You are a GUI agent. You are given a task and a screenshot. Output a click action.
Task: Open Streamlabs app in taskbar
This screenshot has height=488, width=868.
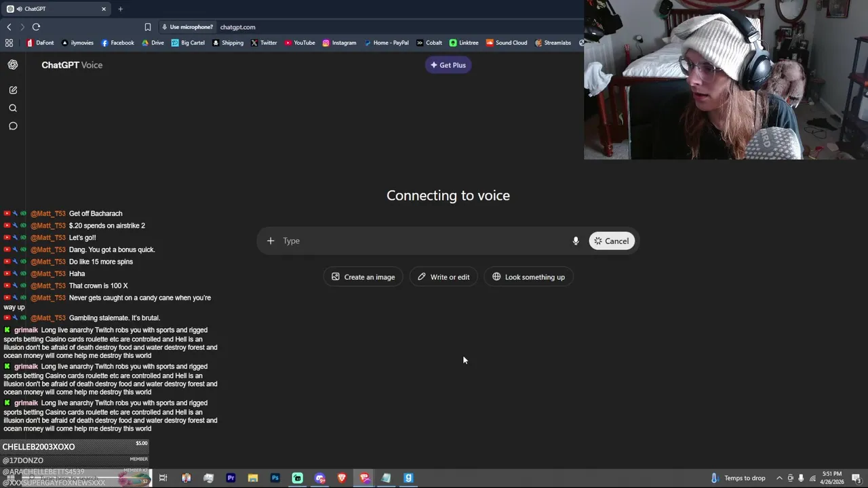click(x=298, y=478)
